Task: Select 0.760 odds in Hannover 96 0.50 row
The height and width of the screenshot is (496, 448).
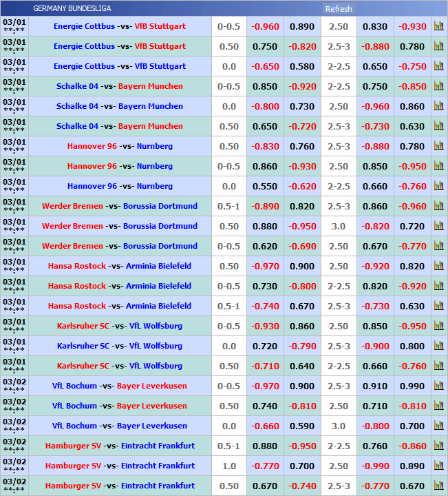Action: click(302, 147)
